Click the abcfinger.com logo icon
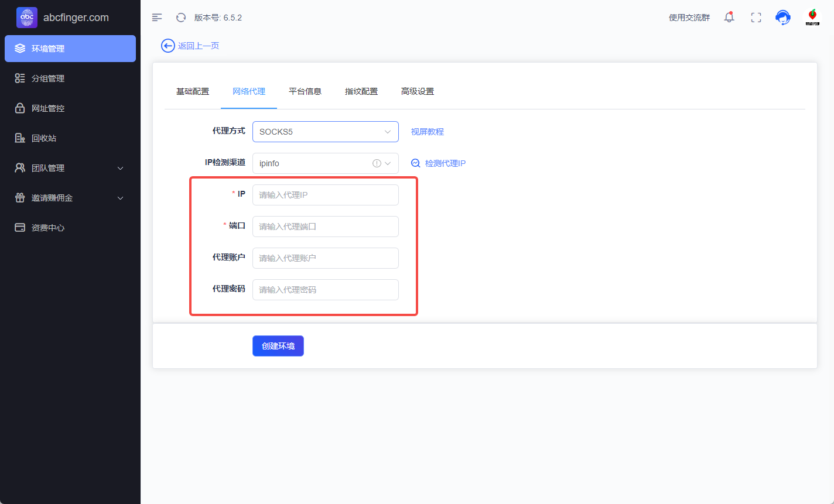The image size is (834, 504). click(x=27, y=18)
